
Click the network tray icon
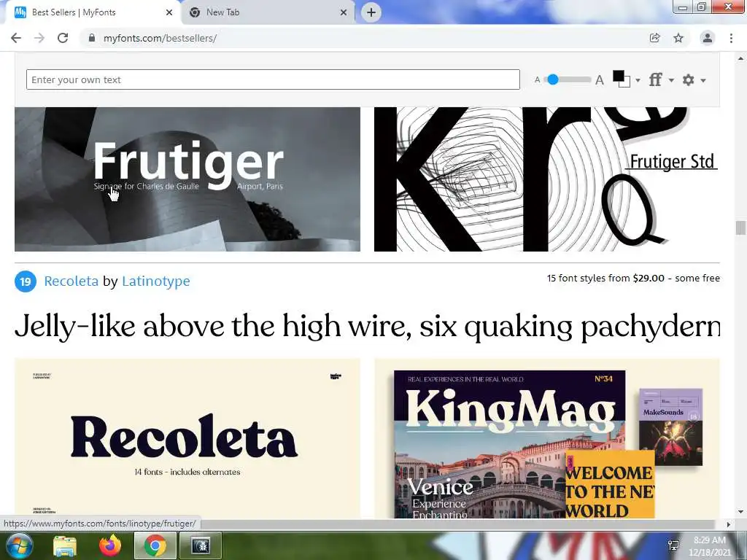click(673, 545)
